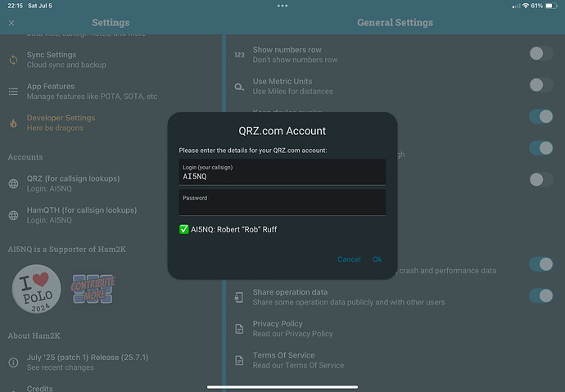This screenshot has height=392, width=565.
Task: Tap the battery status icon
Action: (552, 6)
